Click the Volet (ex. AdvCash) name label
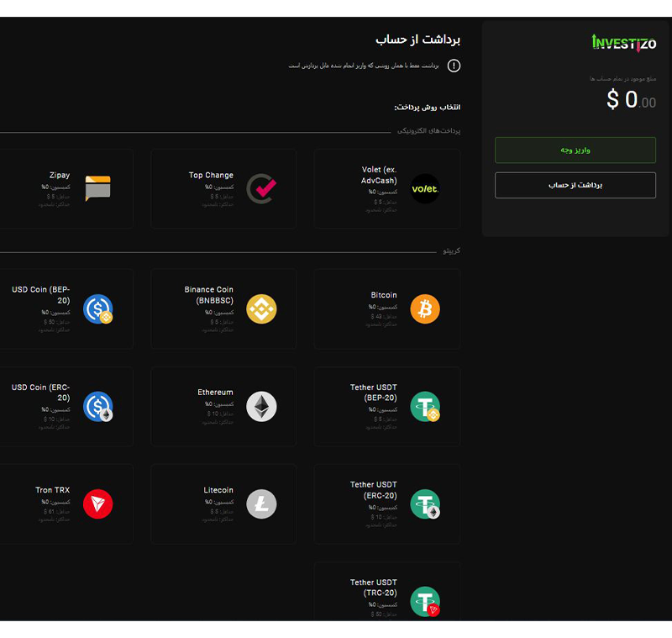This screenshot has width=672, height=638. [379, 175]
